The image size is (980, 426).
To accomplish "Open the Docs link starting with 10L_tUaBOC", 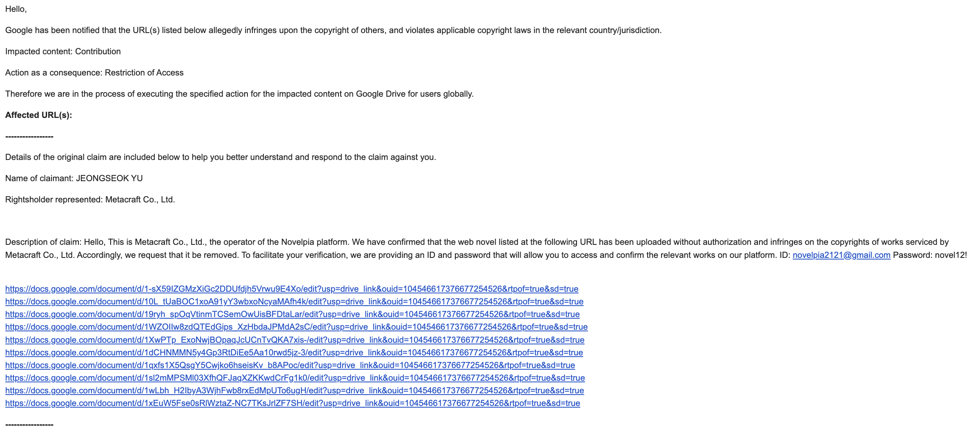I will click(294, 302).
